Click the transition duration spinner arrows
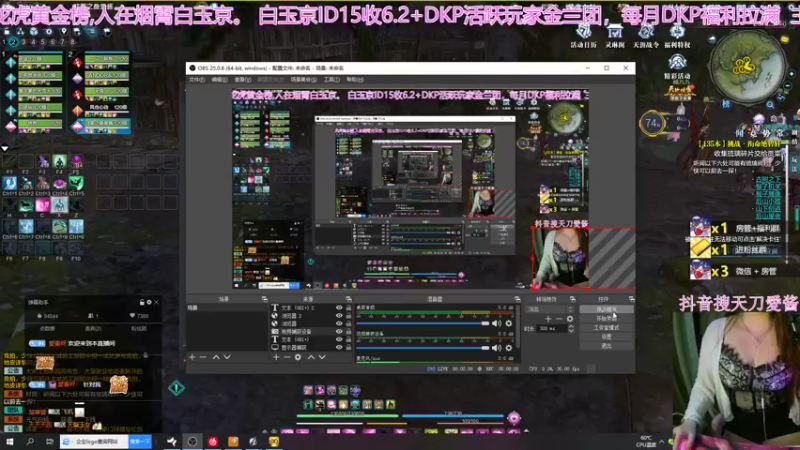 click(x=571, y=329)
